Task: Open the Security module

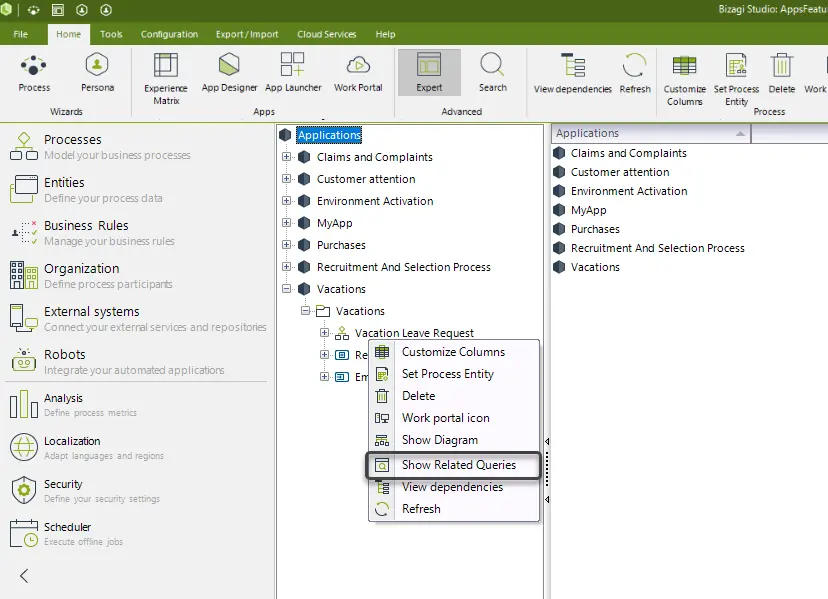Action: (x=84, y=491)
